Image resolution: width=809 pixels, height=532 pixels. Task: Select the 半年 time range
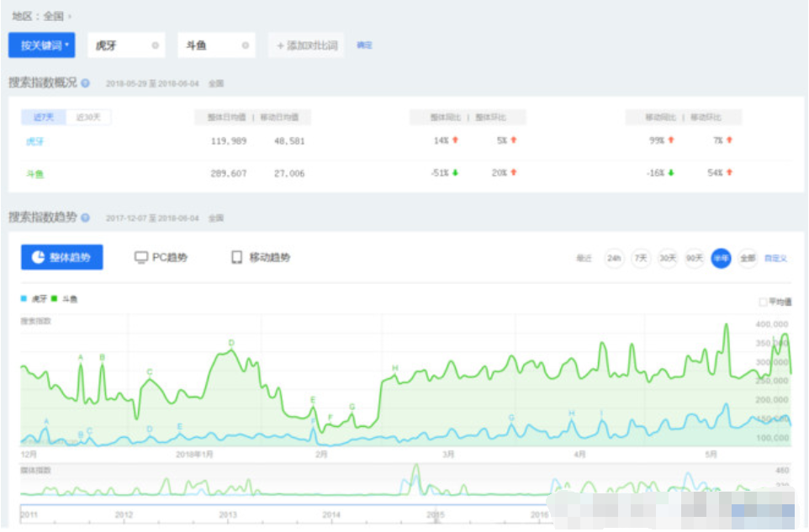(722, 258)
